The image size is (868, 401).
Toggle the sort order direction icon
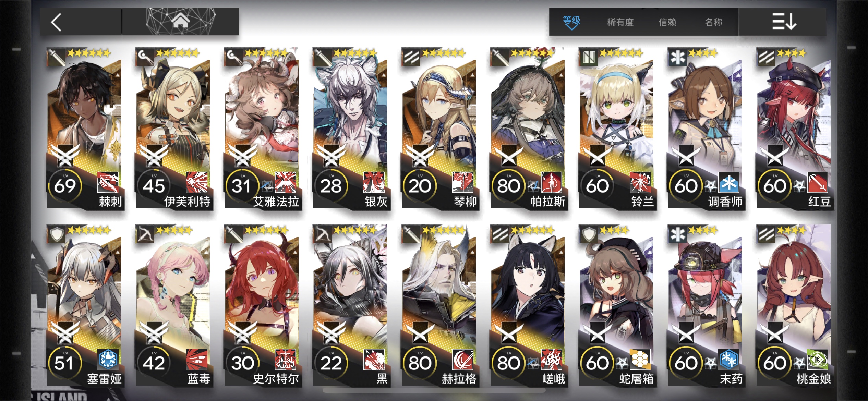784,22
